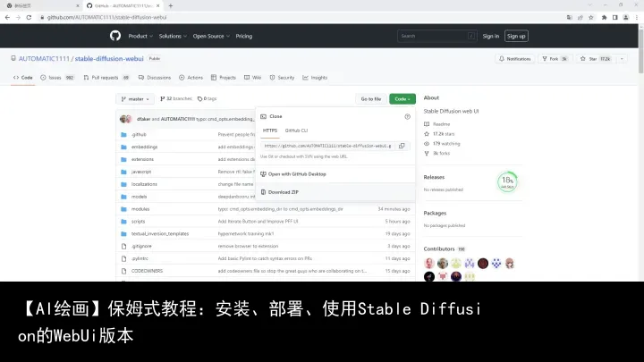The width and height of the screenshot is (644, 362).
Task: Click the GitHub logo icon
Action: (x=115, y=36)
